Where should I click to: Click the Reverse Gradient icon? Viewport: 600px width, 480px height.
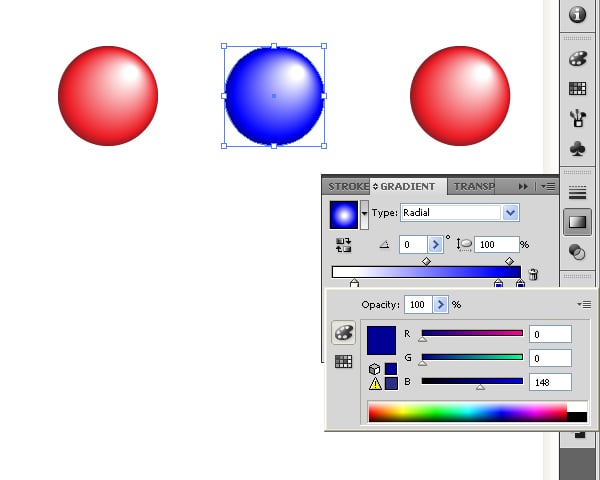pyautogui.click(x=343, y=245)
